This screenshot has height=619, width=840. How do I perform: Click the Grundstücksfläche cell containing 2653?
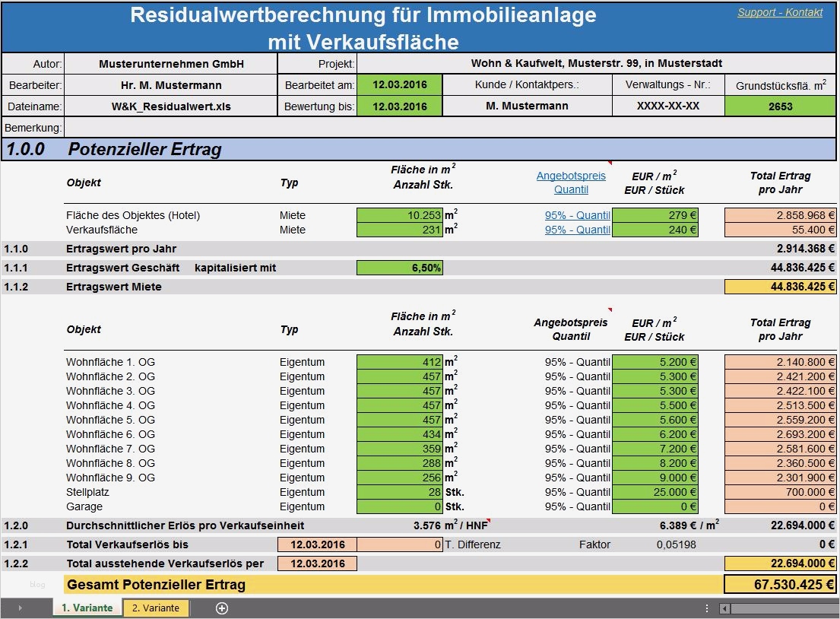tap(780, 106)
